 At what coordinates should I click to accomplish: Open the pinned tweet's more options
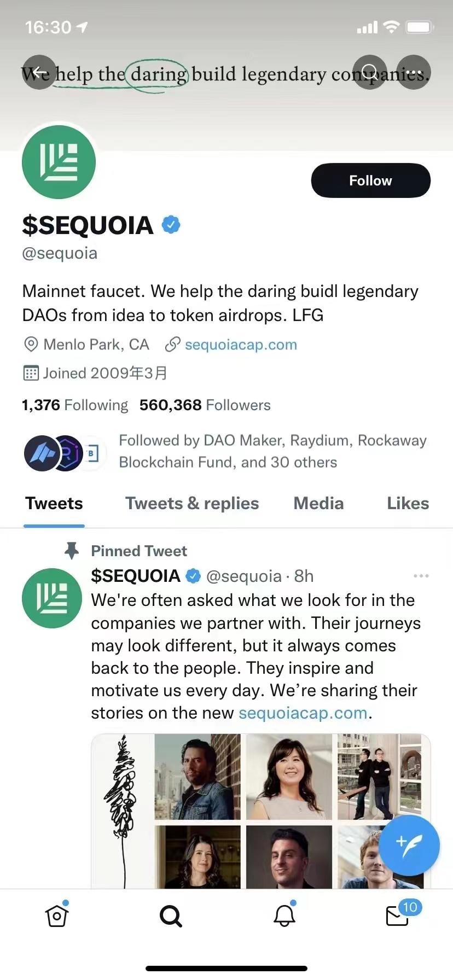(421, 576)
